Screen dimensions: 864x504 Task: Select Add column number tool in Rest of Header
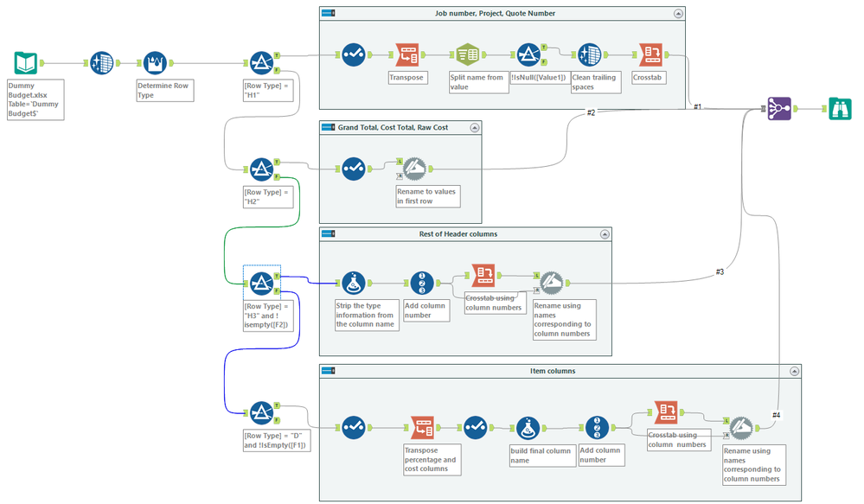[x=422, y=283]
